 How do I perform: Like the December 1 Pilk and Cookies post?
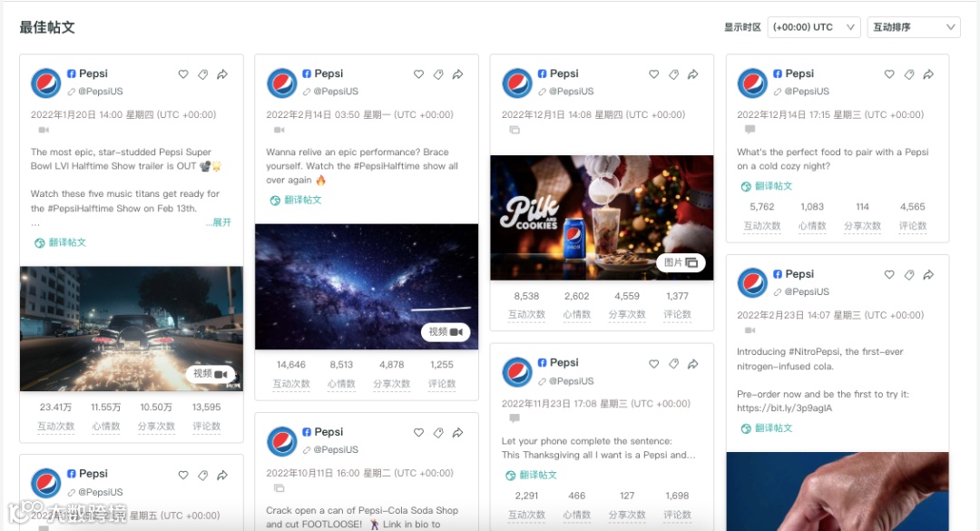click(653, 74)
